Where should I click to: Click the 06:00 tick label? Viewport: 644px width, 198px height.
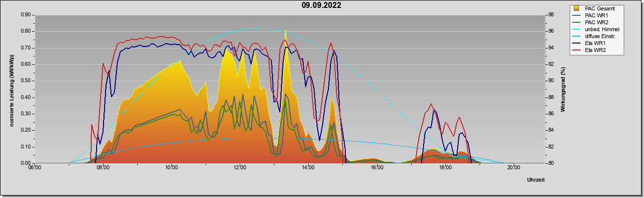click(35, 167)
